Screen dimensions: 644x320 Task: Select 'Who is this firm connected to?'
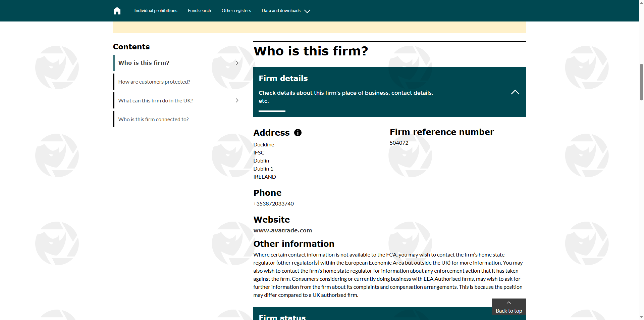(153, 119)
